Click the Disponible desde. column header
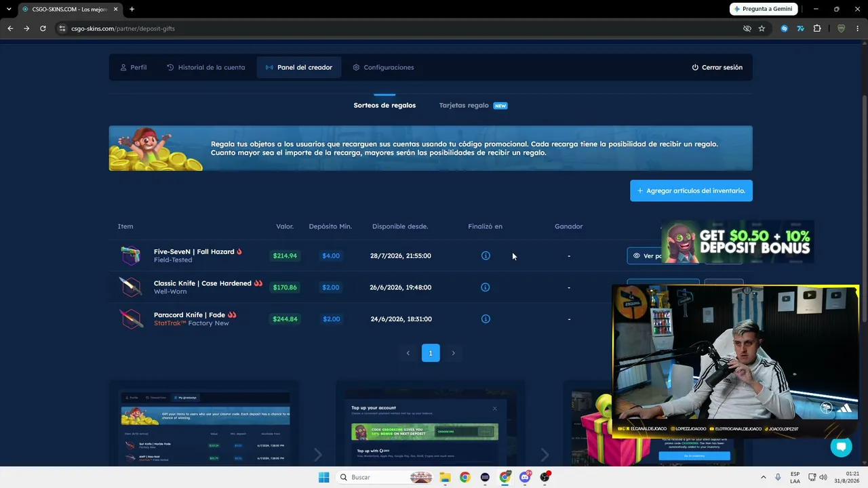This screenshot has width=868, height=488. click(x=400, y=226)
